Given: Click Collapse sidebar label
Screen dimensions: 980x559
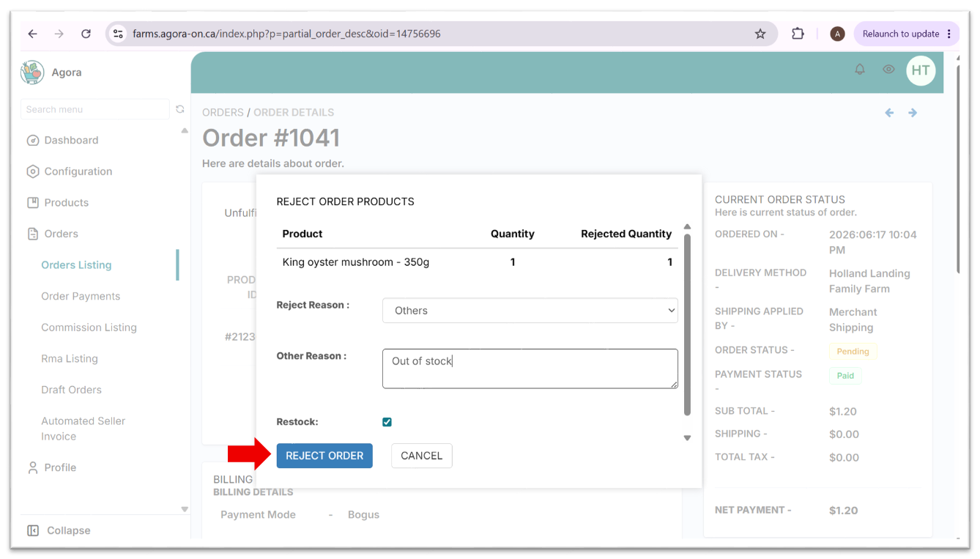Looking at the screenshot, I should coord(69,530).
